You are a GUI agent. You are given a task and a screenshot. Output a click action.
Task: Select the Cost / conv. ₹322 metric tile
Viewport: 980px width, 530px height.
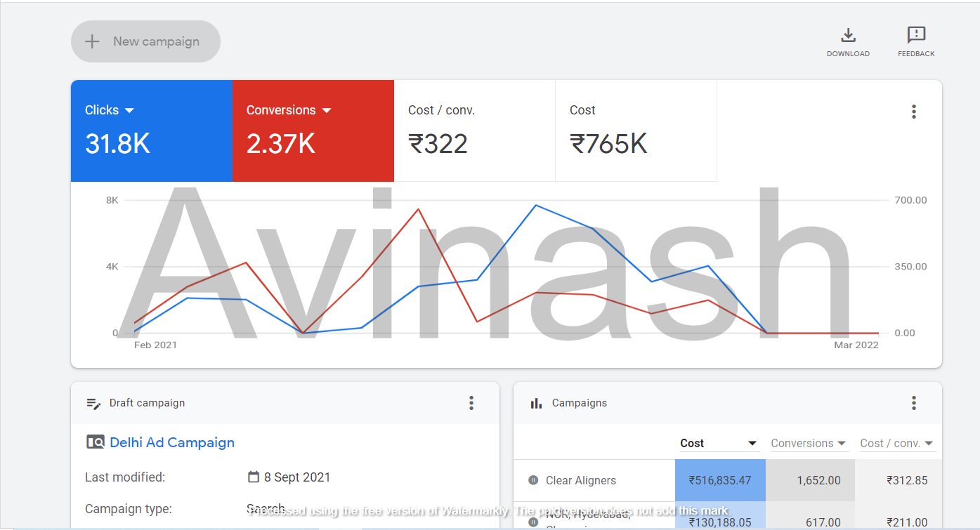click(x=474, y=131)
